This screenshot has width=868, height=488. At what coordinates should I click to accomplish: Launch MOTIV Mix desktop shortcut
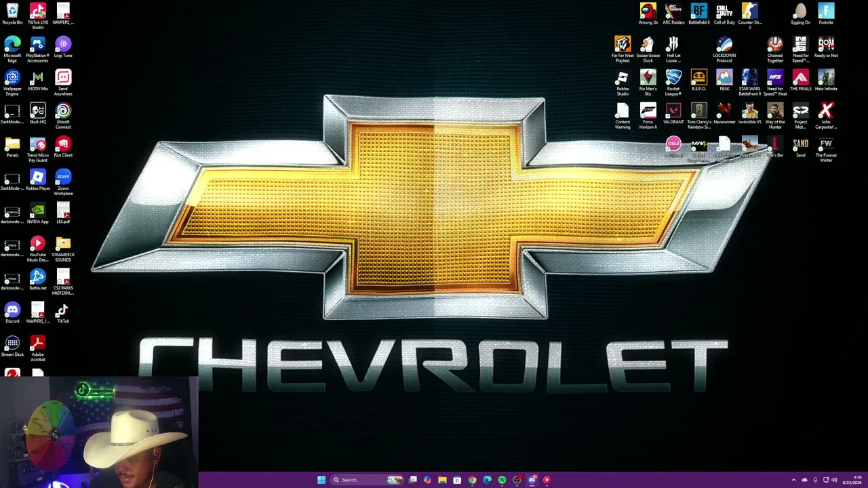pyautogui.click(x=38, y=81)
